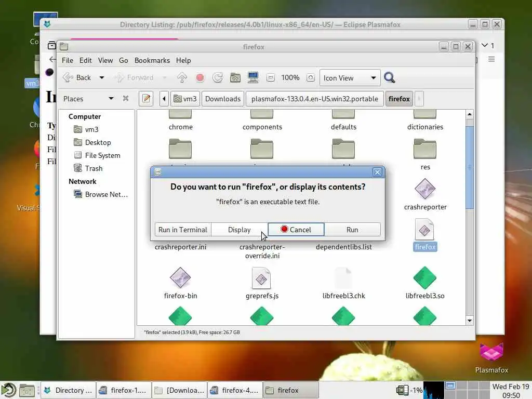The image size is (532, 399).
Task: Switch to Directory taskbar window
Action: 68,390
